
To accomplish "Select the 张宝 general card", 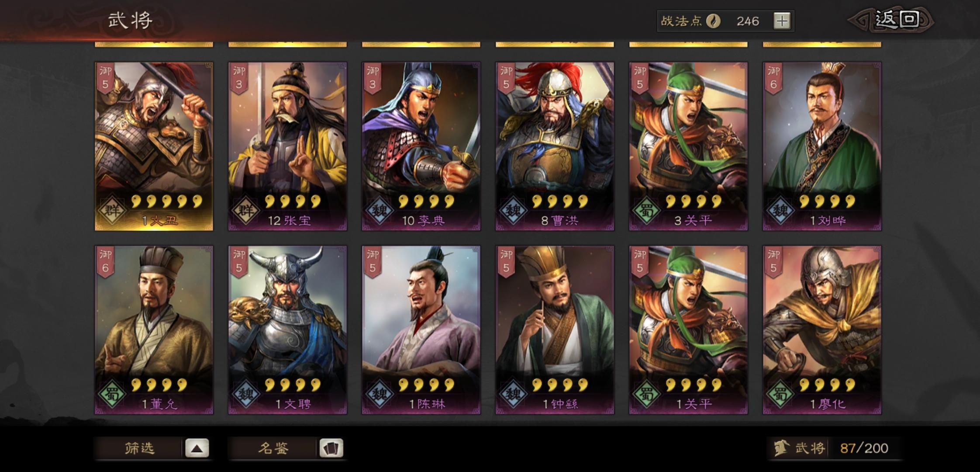I will pyautogui.click(x=288, y=146).
